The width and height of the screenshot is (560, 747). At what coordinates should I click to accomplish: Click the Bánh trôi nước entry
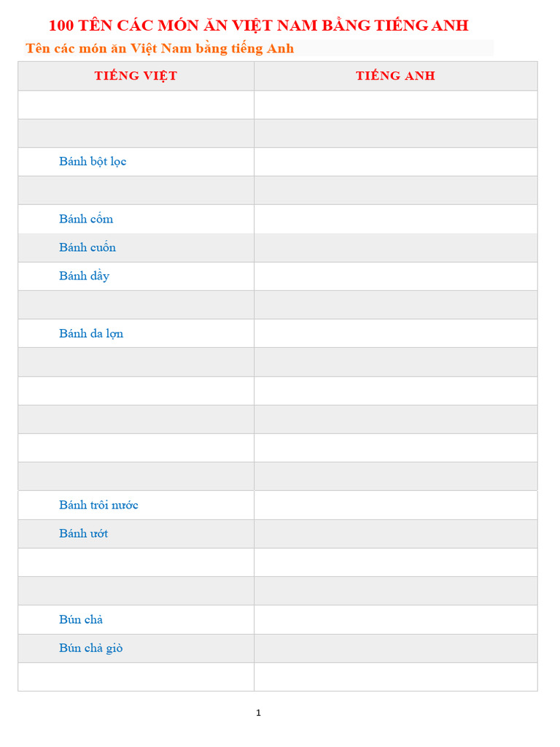click(98, 505)
